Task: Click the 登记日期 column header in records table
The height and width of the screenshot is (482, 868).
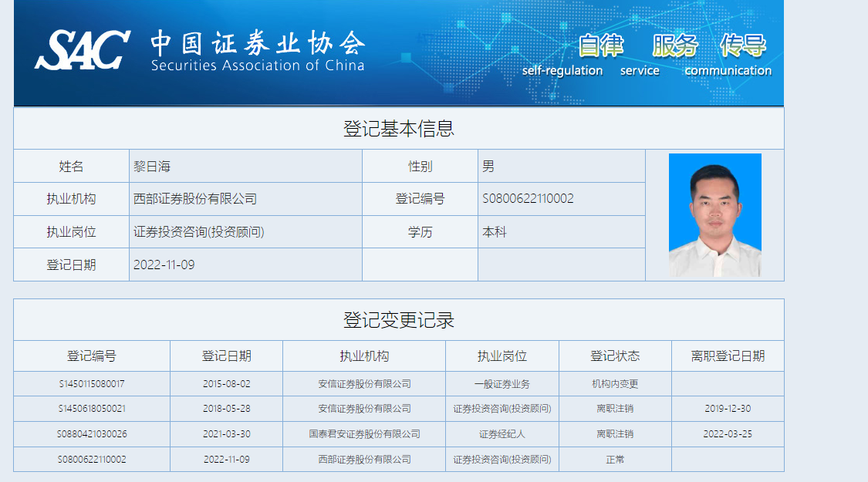Action: point(226,356)
